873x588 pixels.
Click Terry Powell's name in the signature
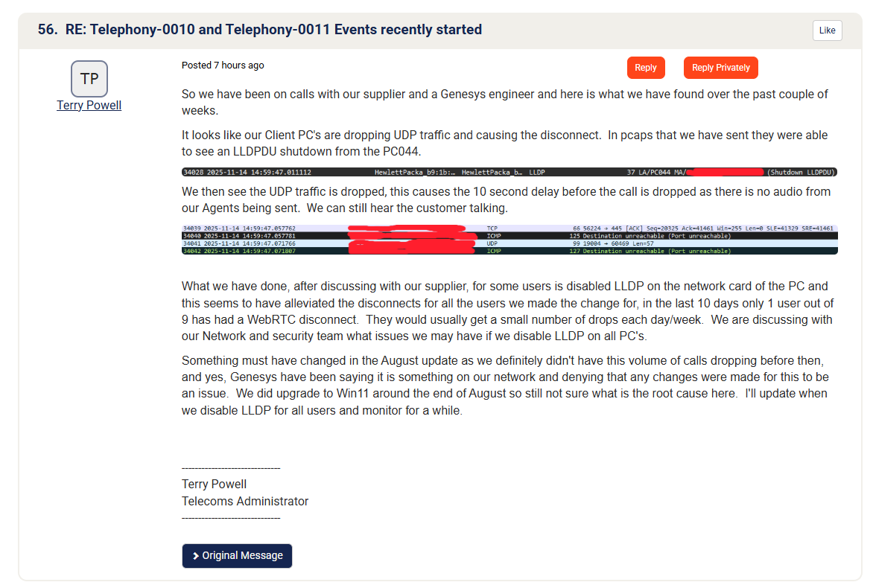[x=214, y=484]
